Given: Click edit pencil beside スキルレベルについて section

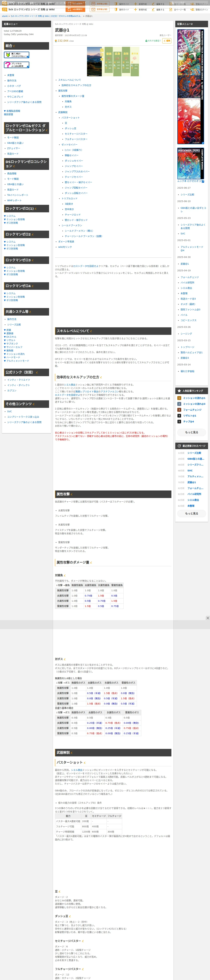Looking at the screenshot, I should click(91, 331).
